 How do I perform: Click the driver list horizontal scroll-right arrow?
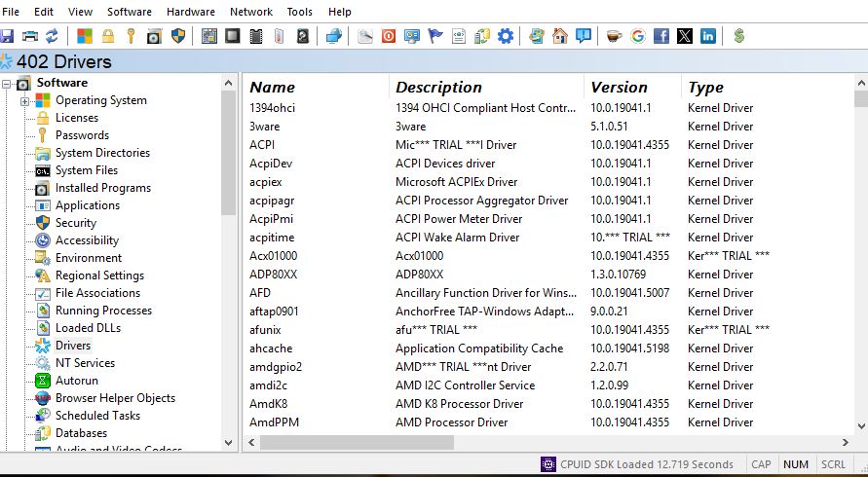click(x=846, y=442)
